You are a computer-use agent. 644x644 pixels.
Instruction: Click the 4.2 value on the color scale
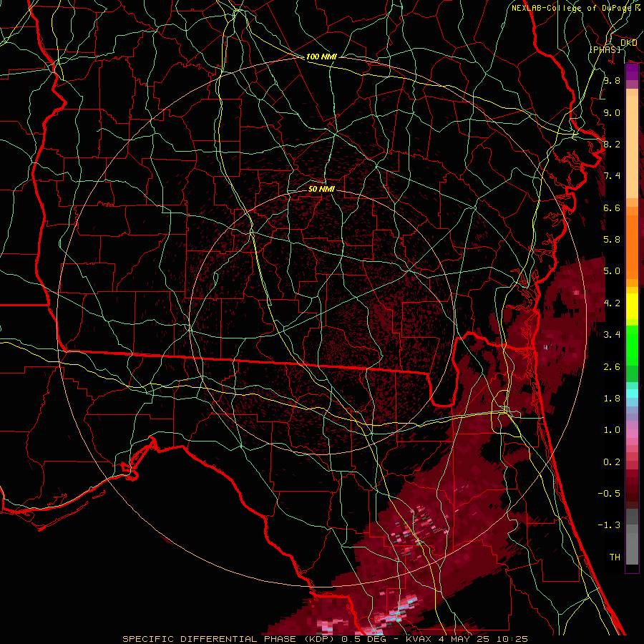[612, 303]
